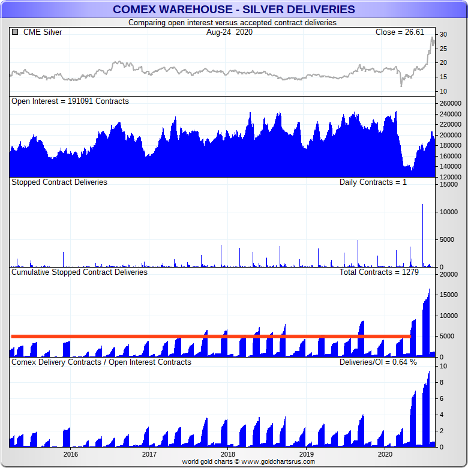
Task: Click the Aug-24 2020 date label
Action: [x=229, y=32]
